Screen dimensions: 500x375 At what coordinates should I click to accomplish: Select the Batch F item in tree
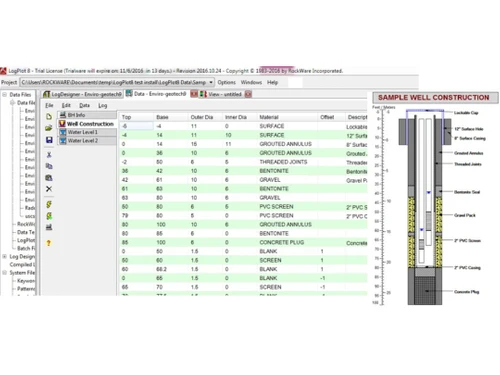point(26,248)
